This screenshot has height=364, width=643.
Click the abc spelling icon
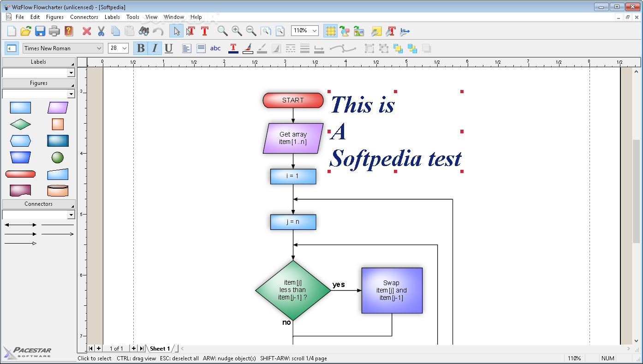(x=215, y=48)
